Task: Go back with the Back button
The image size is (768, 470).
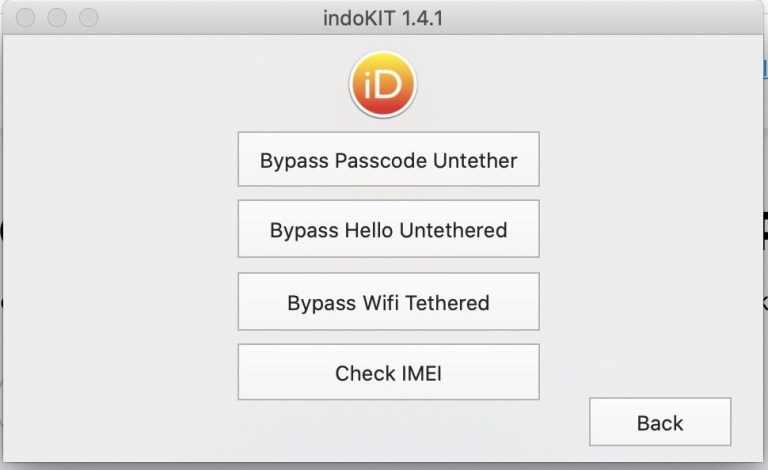Action: tap(660, 422)
